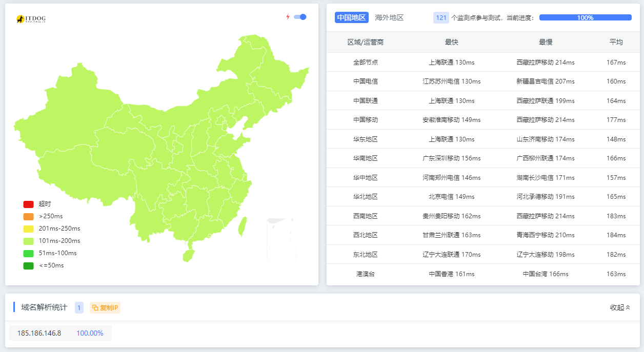Click IP address 185.186.146.8
Screen dimensions: 644x352
(x=39, y=333)
